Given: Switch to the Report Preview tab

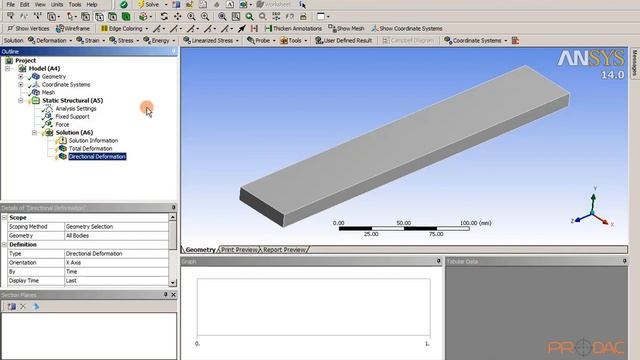Looking at the screenshot, I should pos(284,249).
